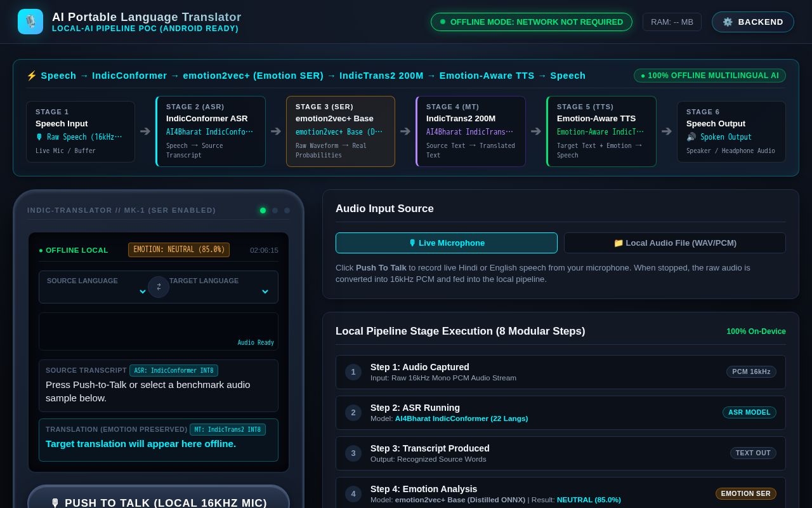Viewport: 812px width, 508px height.
Task: Click the Offline Local status text
Action: point(74,250)
